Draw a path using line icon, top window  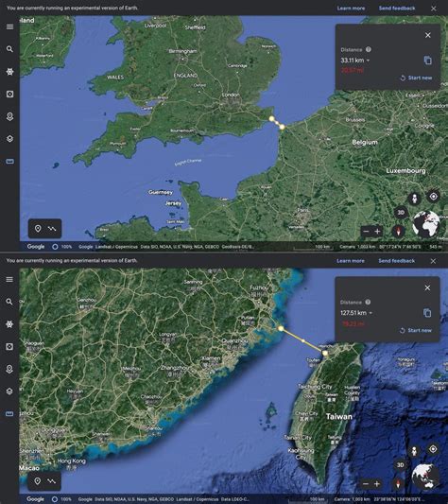tap(52, 229)
